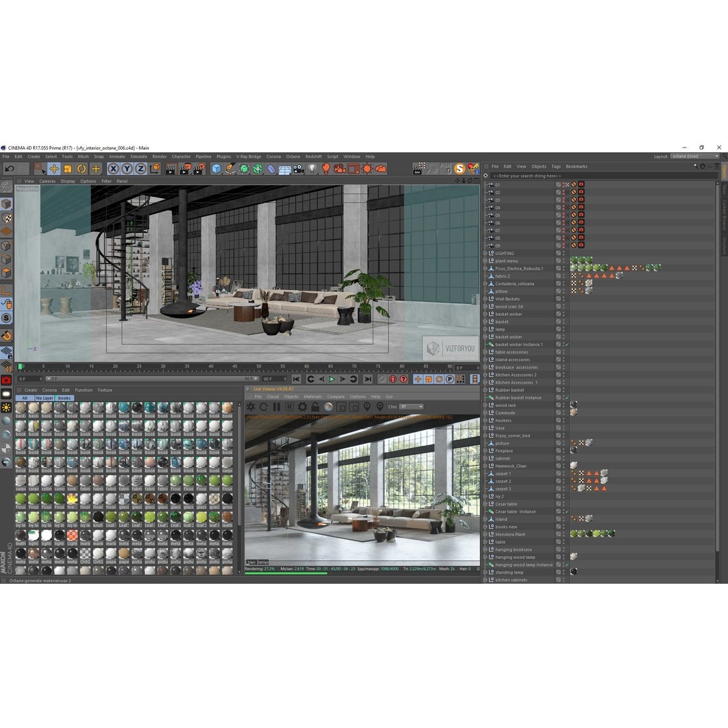
Task: Click the Live Viewer pick focus pin icon
Action: tap(367, 407)
